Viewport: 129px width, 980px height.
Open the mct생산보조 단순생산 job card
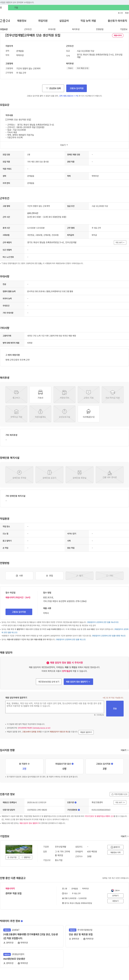click(x=31, y=959)
